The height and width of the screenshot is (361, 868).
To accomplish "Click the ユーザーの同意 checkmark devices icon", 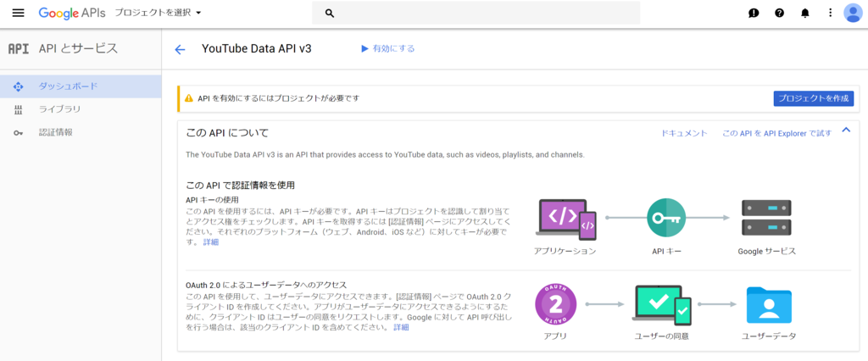I will (661, 304).
